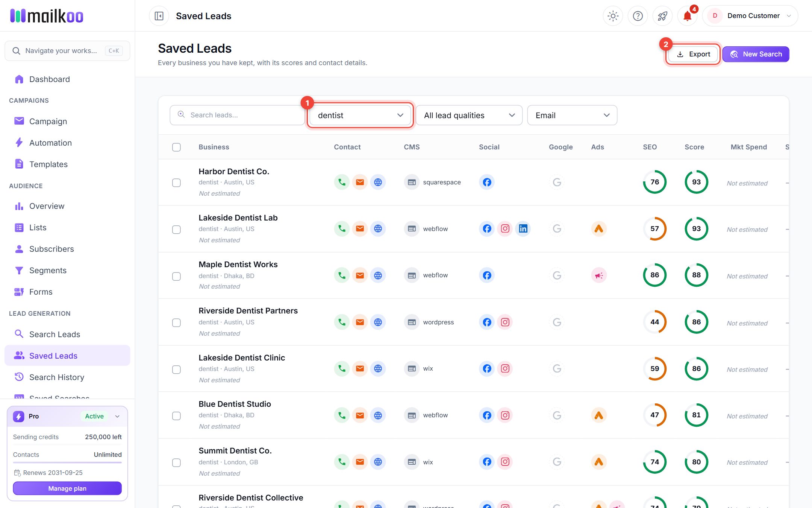
Task: Check the Harbor Dentist Co. row checkbox
Action: pyautogui.click(x=176, y=183)
